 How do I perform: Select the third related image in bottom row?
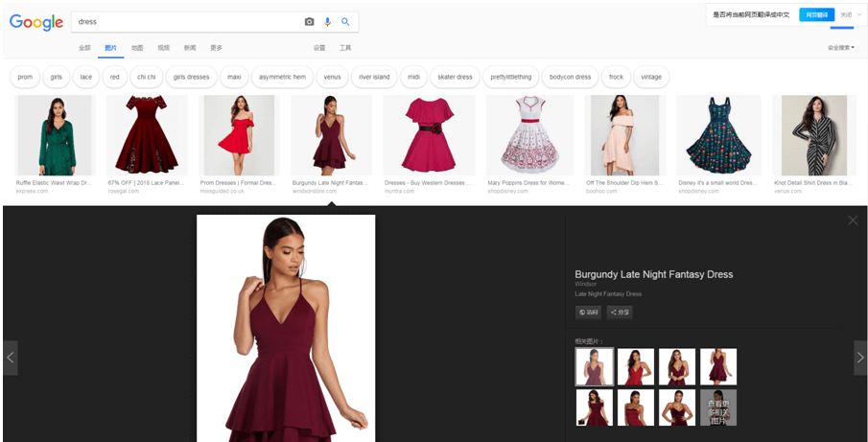point(677,407)
